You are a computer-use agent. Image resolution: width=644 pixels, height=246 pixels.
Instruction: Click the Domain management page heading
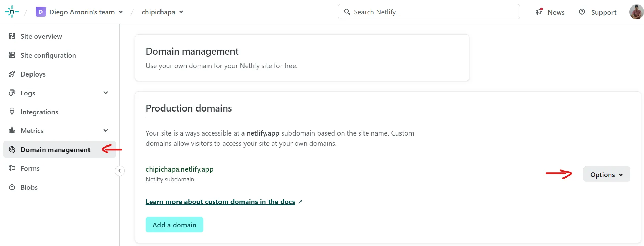click(192, 51)
